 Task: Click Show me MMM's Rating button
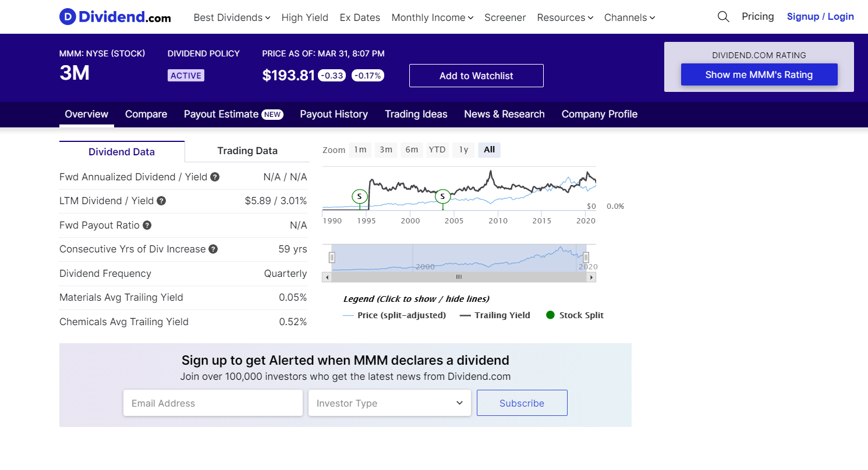click(759, 74)
